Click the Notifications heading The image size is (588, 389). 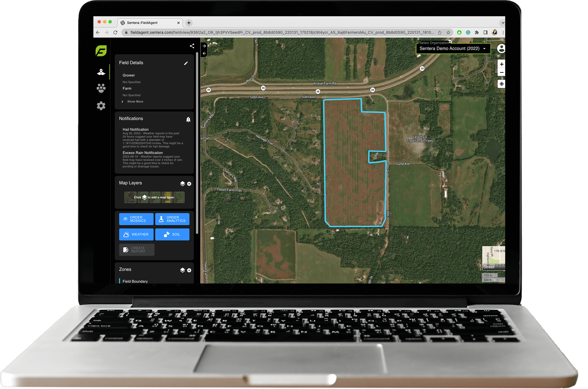pyautogui.click(x=131, y=118)
